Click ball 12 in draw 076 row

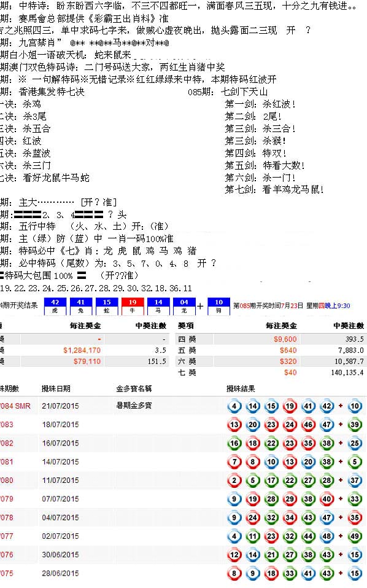pos(234,555)
